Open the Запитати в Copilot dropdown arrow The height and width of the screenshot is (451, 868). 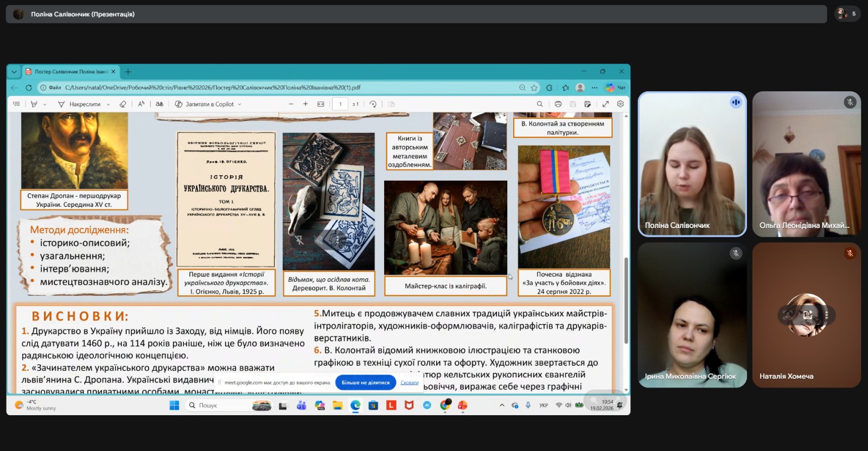click(x=239, y=104)
